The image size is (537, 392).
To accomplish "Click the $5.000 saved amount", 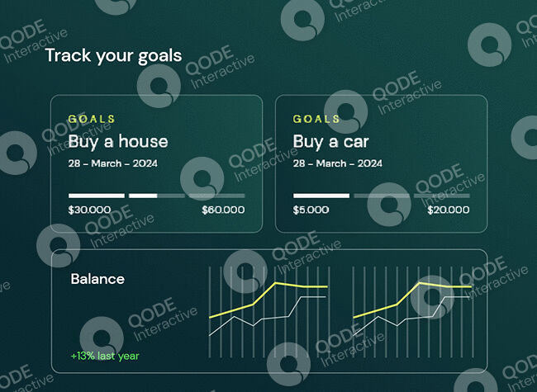I will 311,210.
